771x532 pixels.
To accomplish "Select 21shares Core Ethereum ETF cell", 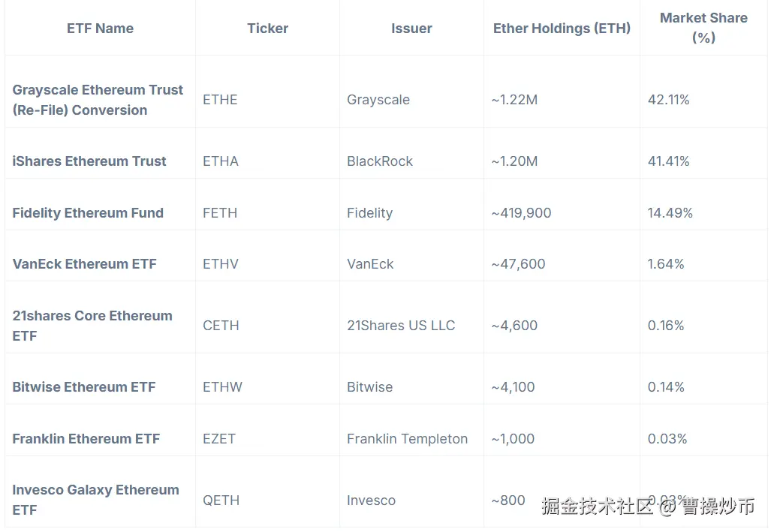I will coord(92,326).
